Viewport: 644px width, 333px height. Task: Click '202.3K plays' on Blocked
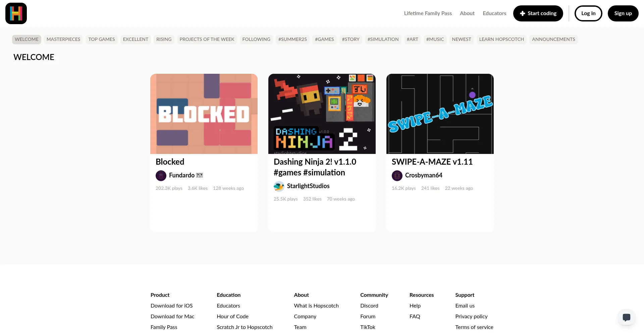169,188
